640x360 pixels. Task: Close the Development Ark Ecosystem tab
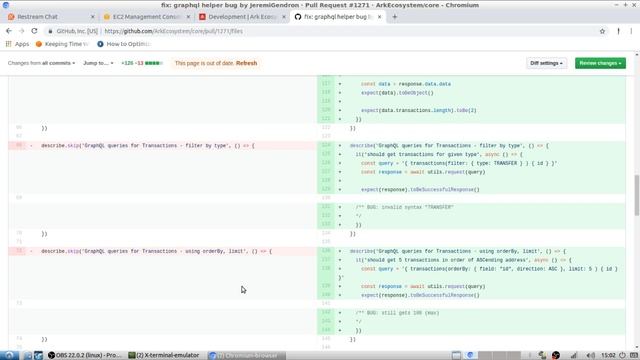coord(284,17)
